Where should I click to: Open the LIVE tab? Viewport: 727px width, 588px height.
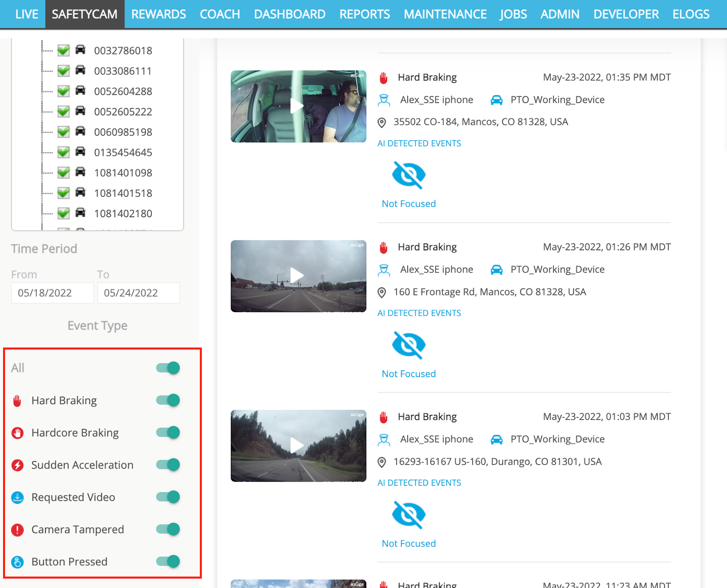pos(26,14)
